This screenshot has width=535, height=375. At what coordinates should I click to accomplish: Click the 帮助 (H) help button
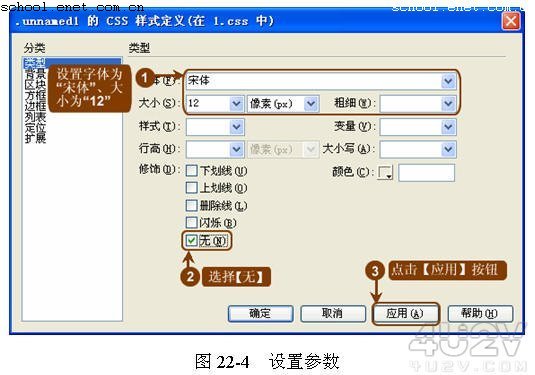click(x=480, y=313)
